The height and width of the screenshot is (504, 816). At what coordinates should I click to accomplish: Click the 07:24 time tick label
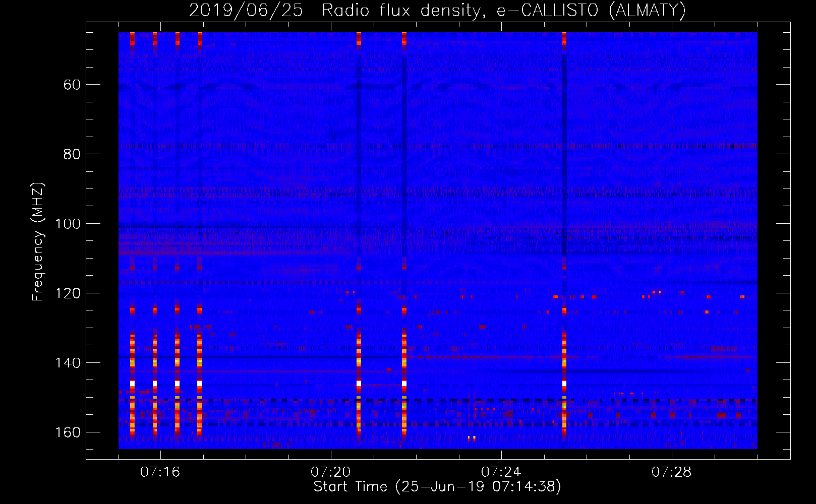click(501, 472)
